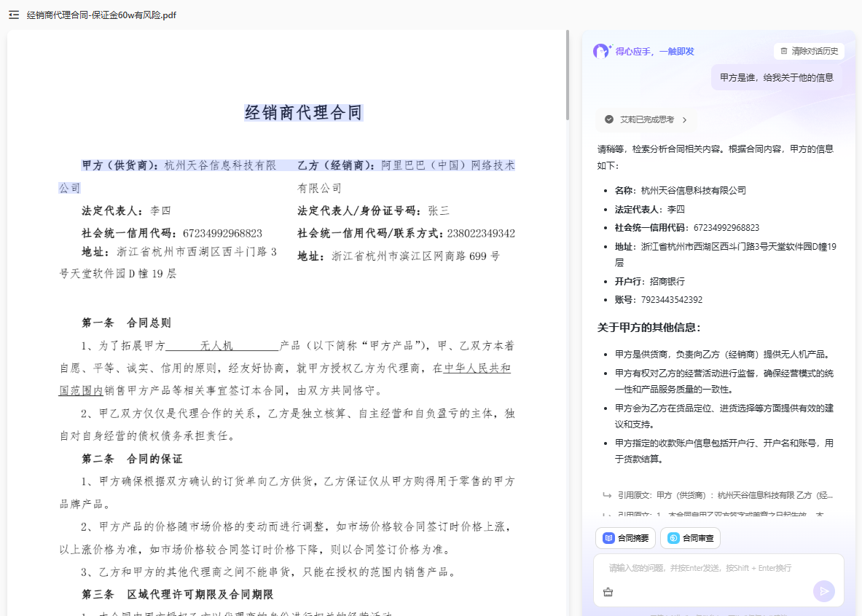The width and height of the screenshot is (862, 616).
Task: Click 乙方（经销商）：阿里巴巴 text
Action: tap(407, 165)
